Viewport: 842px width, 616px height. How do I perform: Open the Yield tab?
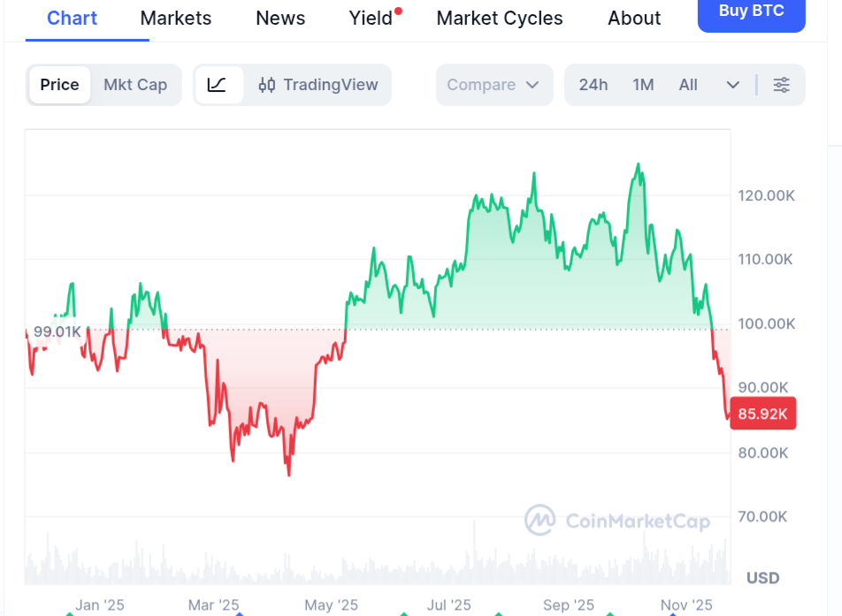(371, 19)
